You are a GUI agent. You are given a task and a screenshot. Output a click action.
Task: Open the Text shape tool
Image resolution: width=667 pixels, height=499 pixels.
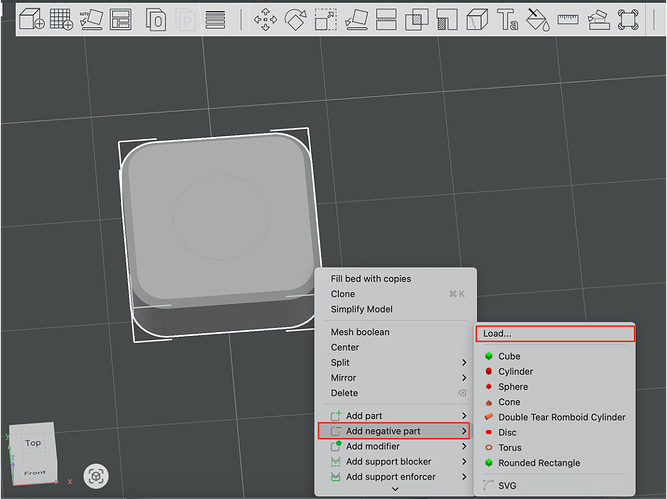click(x=507, y=20)
